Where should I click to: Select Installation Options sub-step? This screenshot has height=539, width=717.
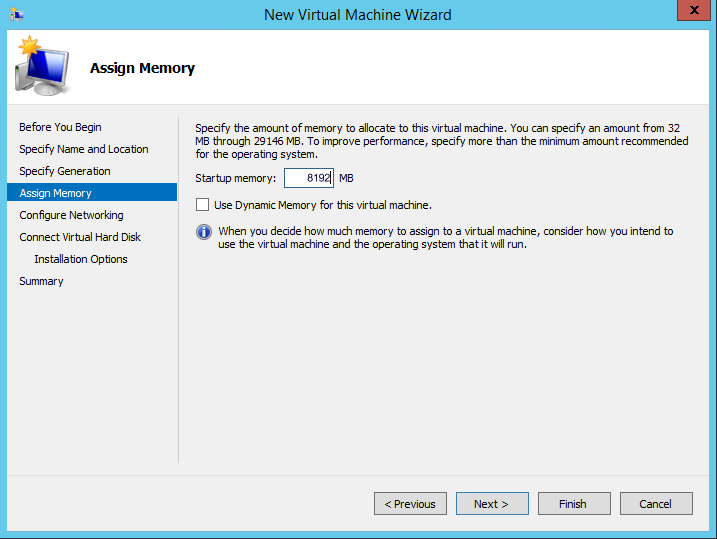tap(81, 259)
